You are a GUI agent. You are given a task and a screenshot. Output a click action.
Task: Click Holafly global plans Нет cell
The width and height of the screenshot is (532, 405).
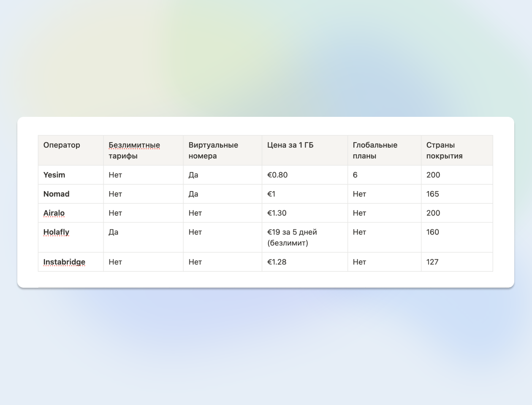tap(385, 238)
